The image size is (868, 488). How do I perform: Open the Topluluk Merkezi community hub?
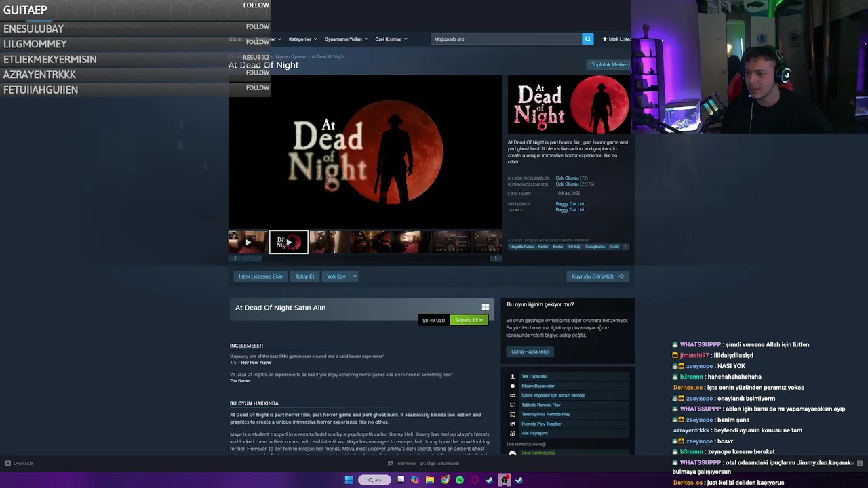tap(610, 65)
